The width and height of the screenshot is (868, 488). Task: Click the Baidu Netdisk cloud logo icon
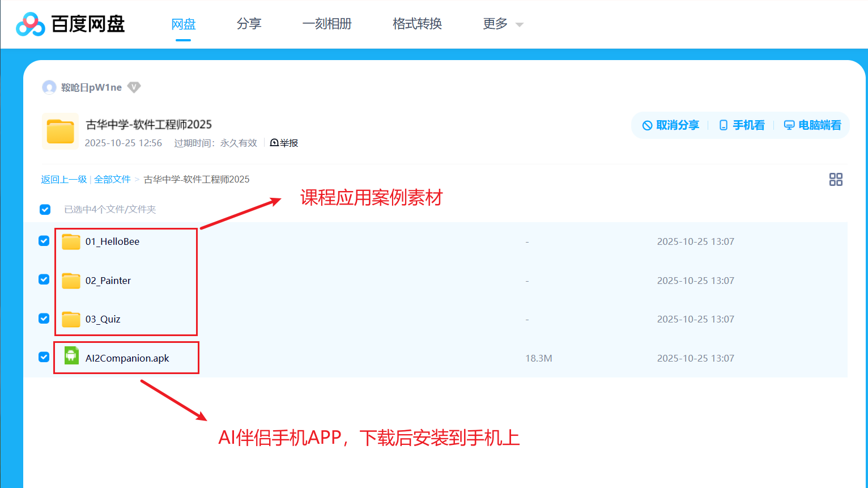coord(31,24)
